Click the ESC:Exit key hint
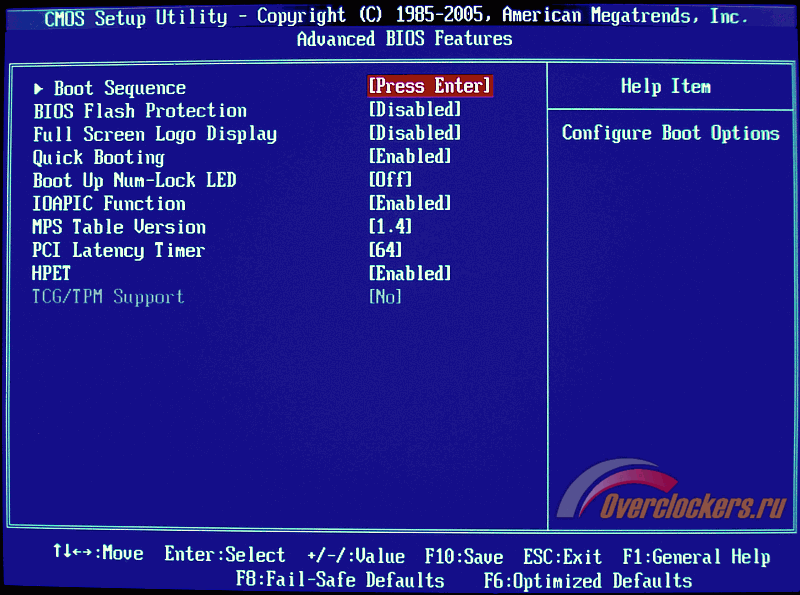 (x=562, y=556)
